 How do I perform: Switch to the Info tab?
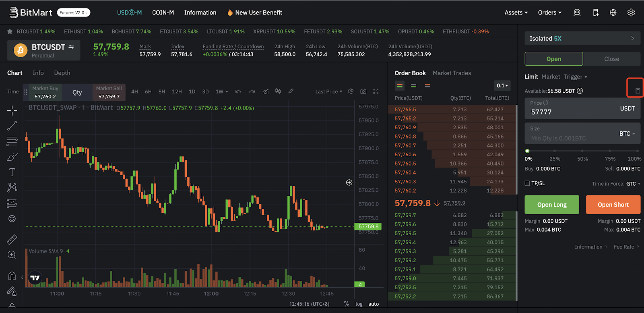click(38, 73)
